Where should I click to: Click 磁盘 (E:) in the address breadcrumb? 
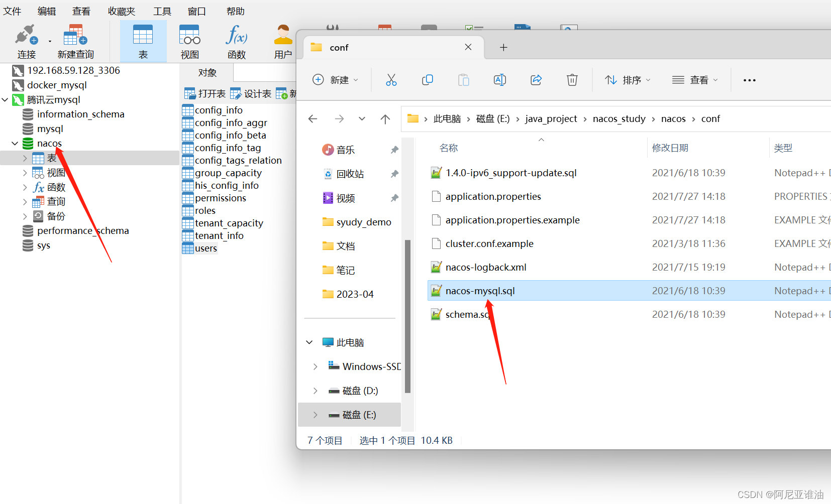click(493, 118)
